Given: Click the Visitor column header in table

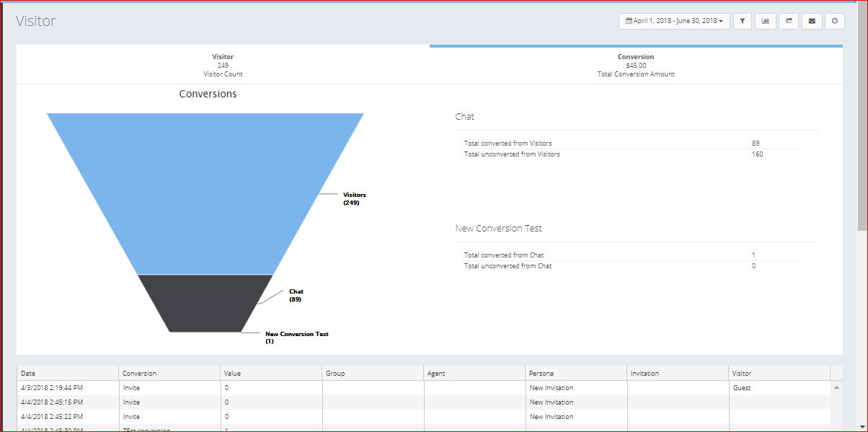Looking at the screenshot, I should point(779,373).
